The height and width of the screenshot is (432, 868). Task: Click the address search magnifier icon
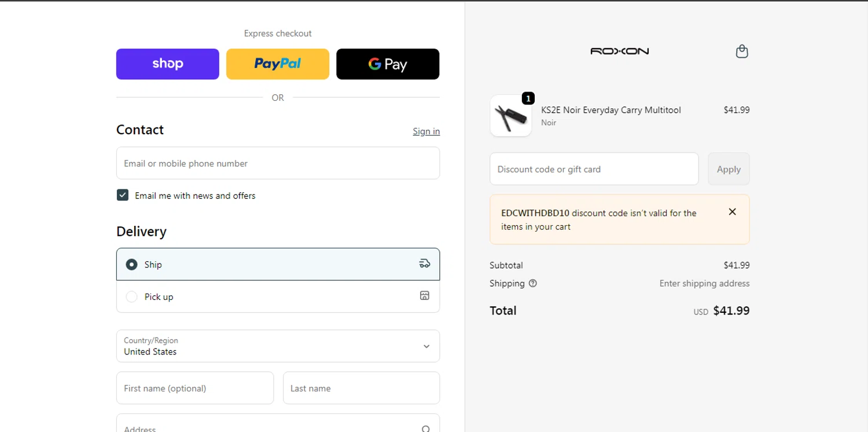pos(426,429)
